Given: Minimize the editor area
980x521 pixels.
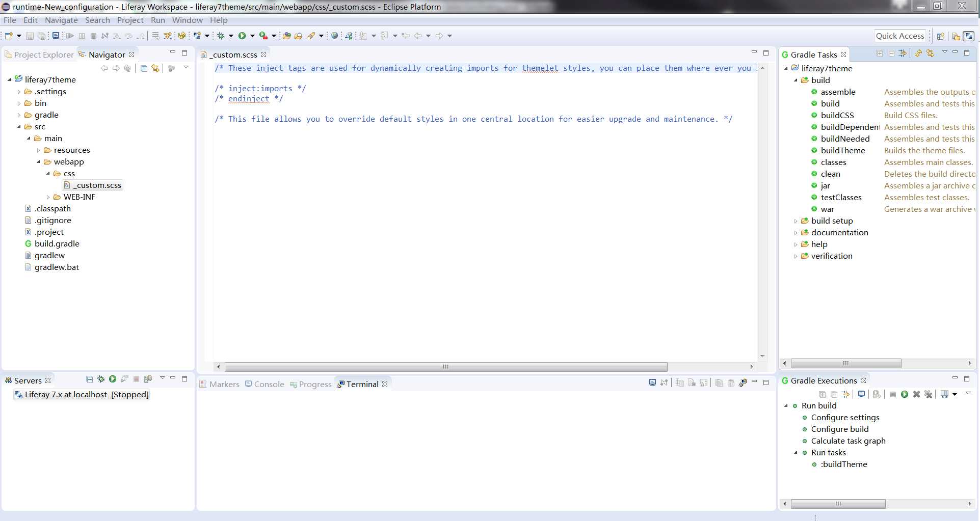Looking at the screenshot, I should pos(754,52).
